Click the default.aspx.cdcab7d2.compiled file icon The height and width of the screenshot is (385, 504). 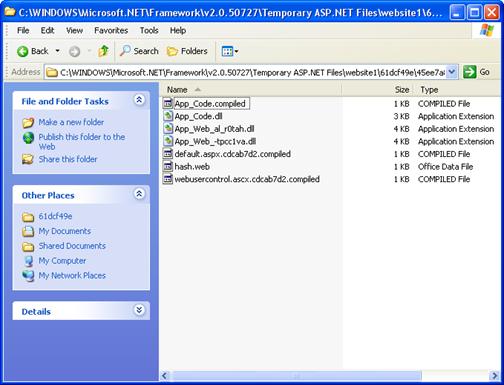click(168, 154)
